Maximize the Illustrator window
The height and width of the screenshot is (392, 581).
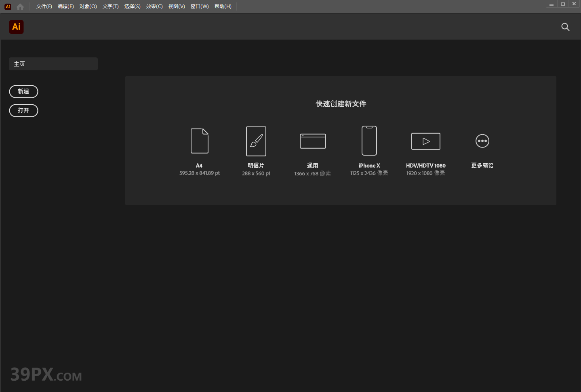[562, 4]
